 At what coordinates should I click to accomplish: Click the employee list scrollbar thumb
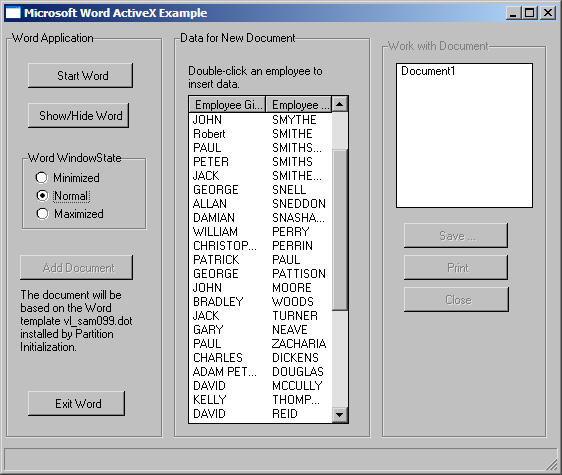coord(339,229)
